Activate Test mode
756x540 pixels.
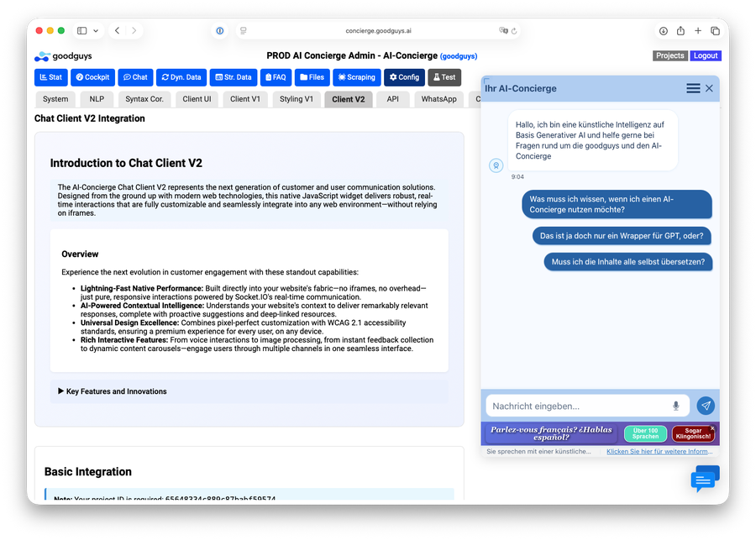coord(444,77)
